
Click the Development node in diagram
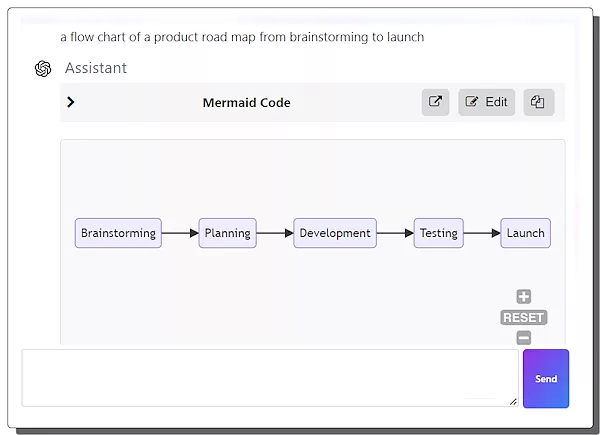coord(334,233)
